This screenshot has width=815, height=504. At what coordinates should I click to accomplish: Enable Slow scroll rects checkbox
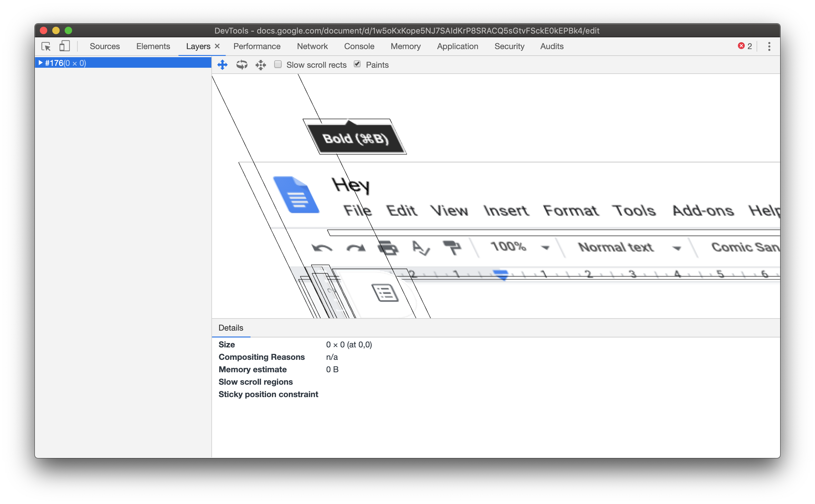[278, 64]
